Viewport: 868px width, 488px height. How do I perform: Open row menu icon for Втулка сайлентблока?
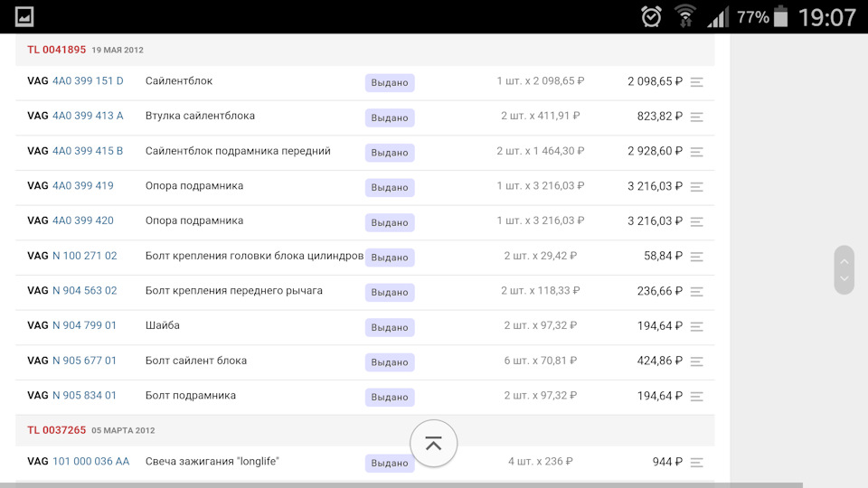tap(696, 117)
